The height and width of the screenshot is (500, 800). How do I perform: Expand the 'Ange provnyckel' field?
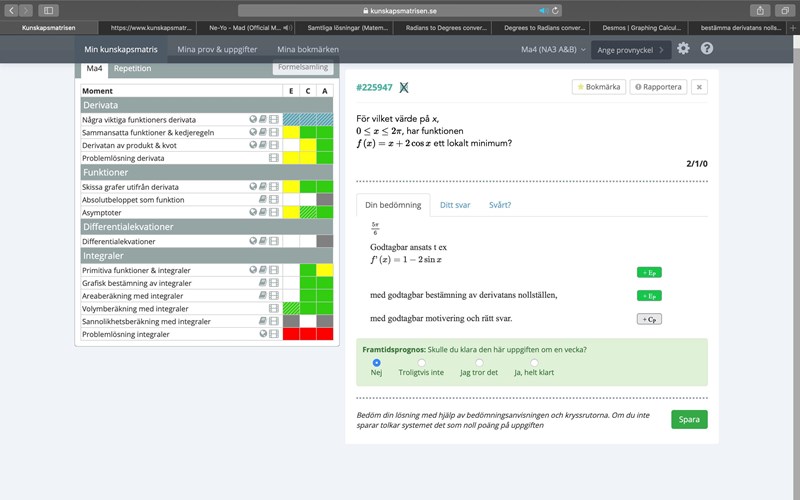[629, 49]
